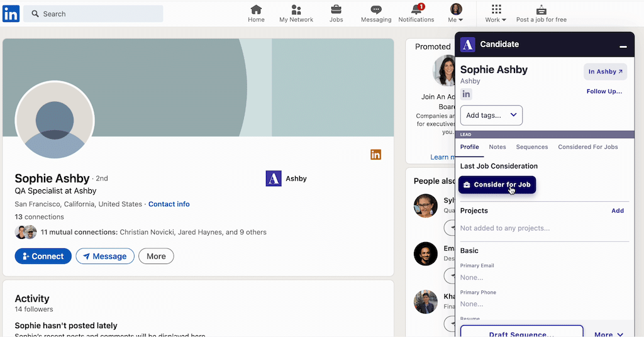644x337 pixels.
Task: Click 13 connections text
Action: point(40,217)
